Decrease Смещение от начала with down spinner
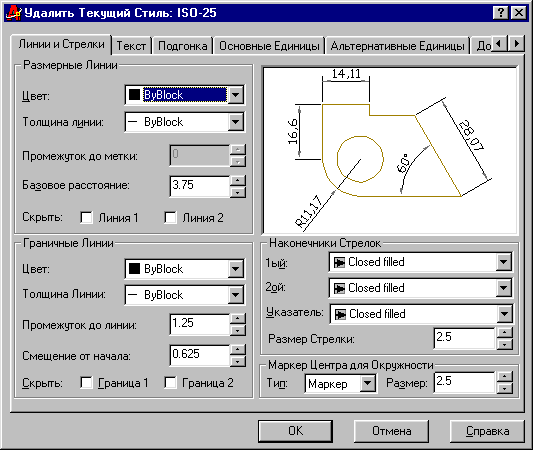The image size is (533, 450). pyautogui.click(x=238, y=361)
